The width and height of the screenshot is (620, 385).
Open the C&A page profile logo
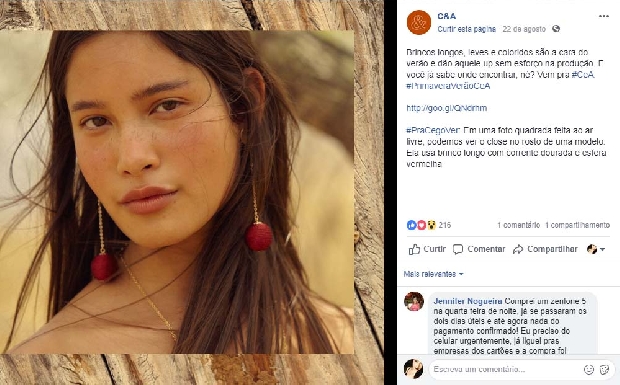tap(419, 23)
